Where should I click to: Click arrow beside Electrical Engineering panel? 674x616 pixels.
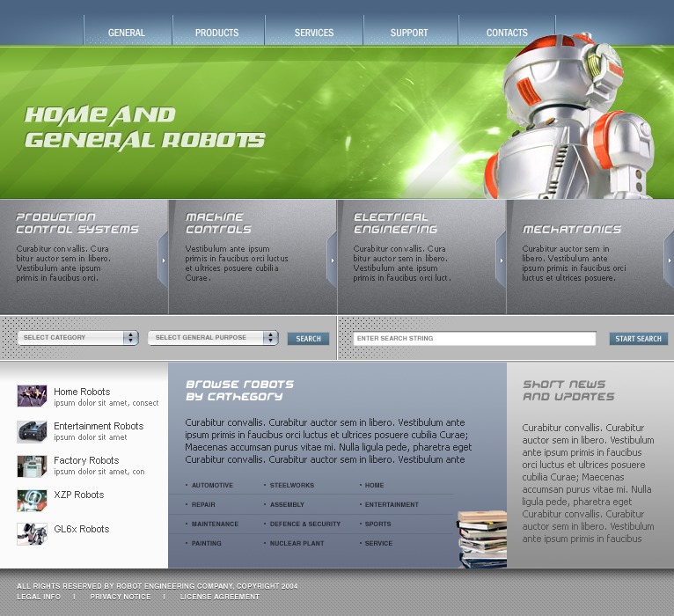pos(502,260)
